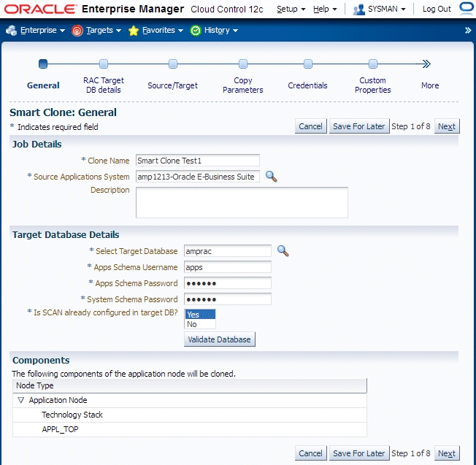
Task: Click the Targets bullseye icon
Action: (x=77, y=31)
